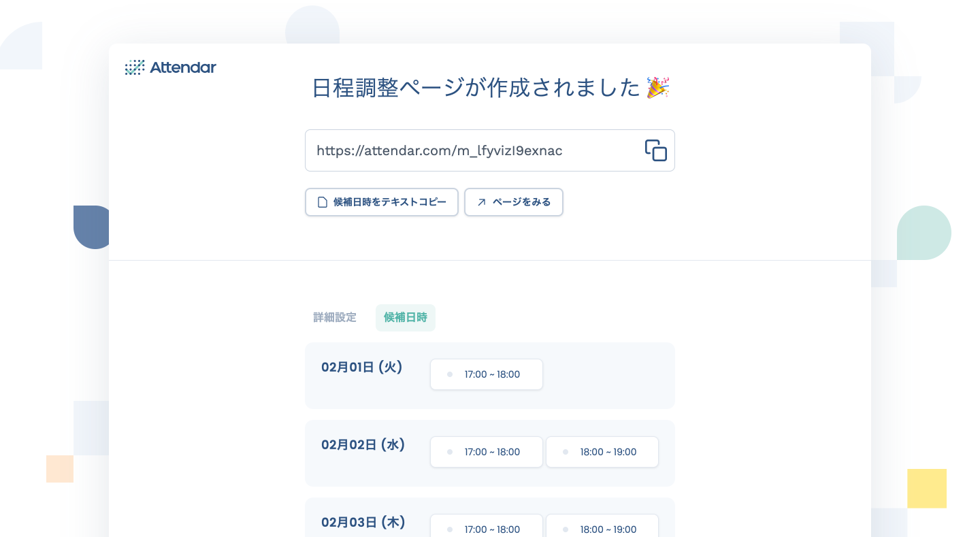
Task: Click the party popper emoji
Action: click(658, 88)
